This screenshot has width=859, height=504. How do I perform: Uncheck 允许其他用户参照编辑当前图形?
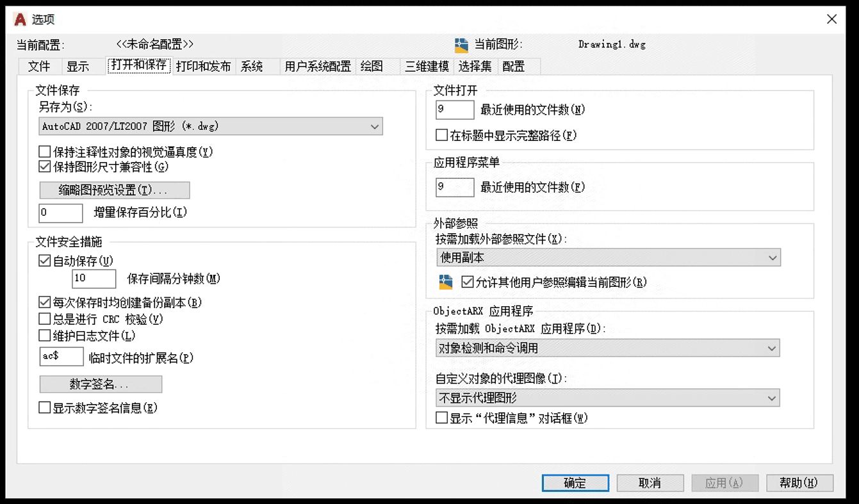pos(467,282)
